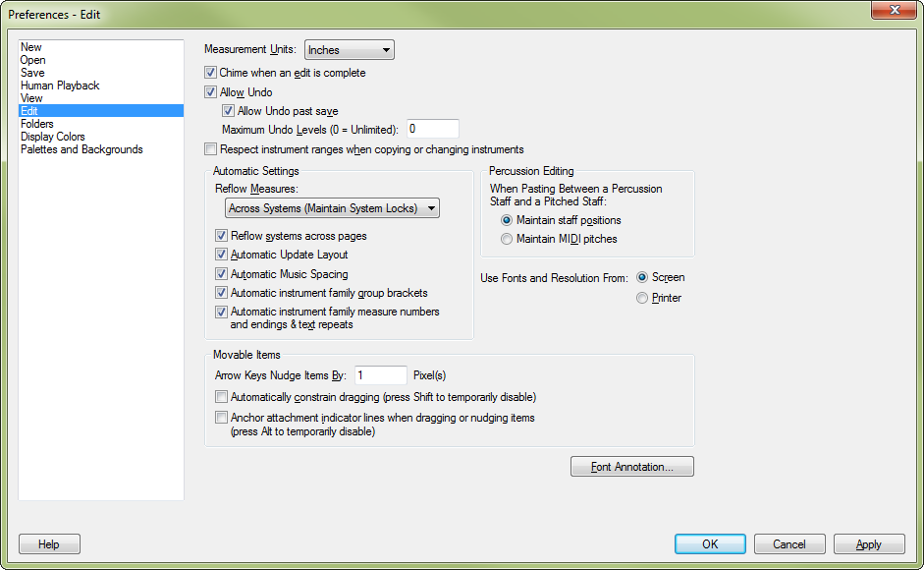
Task: Enable automatically constrain dragging
Action: [221, 396]
